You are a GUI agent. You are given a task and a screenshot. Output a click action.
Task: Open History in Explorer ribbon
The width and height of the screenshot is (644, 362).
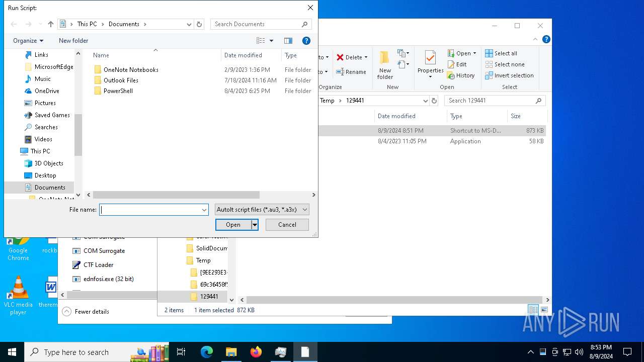[x=461, y=75]
